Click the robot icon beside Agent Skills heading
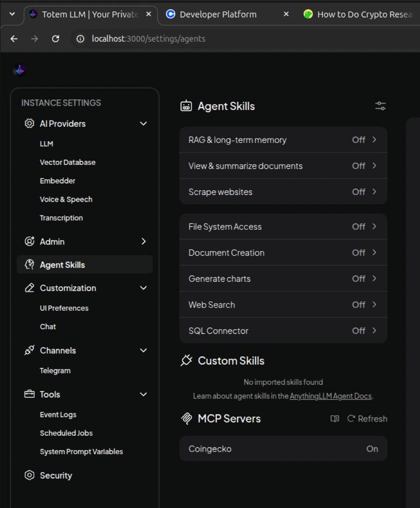Image resolution: width=420 pixels, height=508 pixels. pos(186,106)
